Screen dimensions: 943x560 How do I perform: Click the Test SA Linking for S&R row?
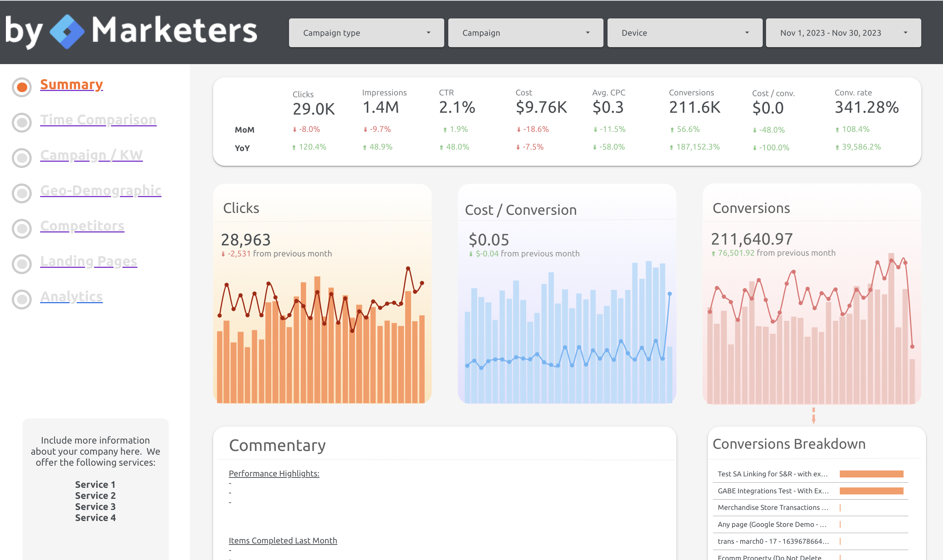click(811, 474)
